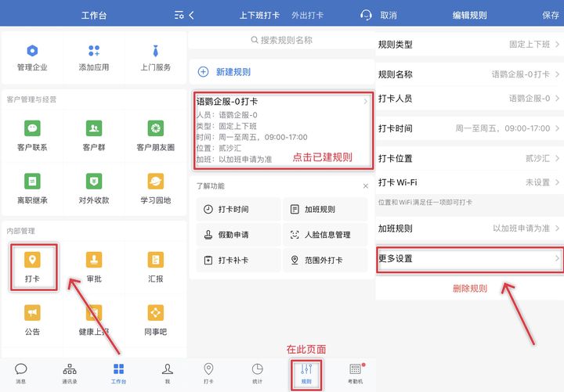Open the 审批 approval app icon
This screenshot has height=392, width=564.
(x=94, y=266)
